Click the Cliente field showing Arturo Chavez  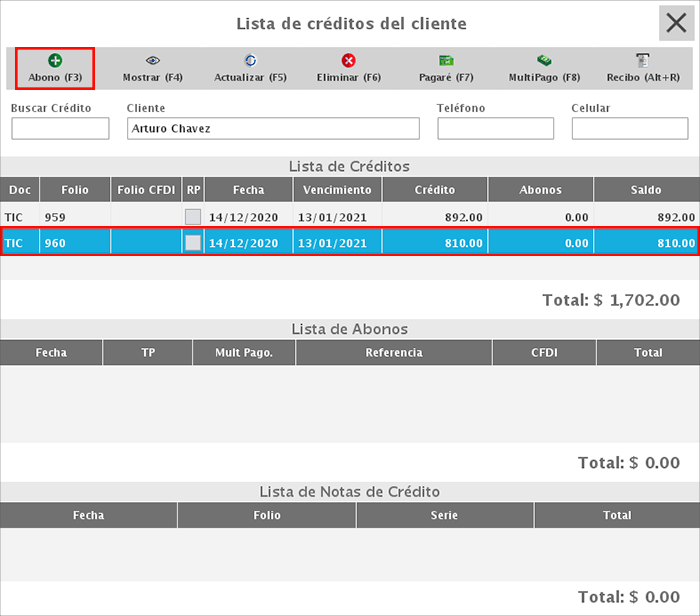(273, 129)
